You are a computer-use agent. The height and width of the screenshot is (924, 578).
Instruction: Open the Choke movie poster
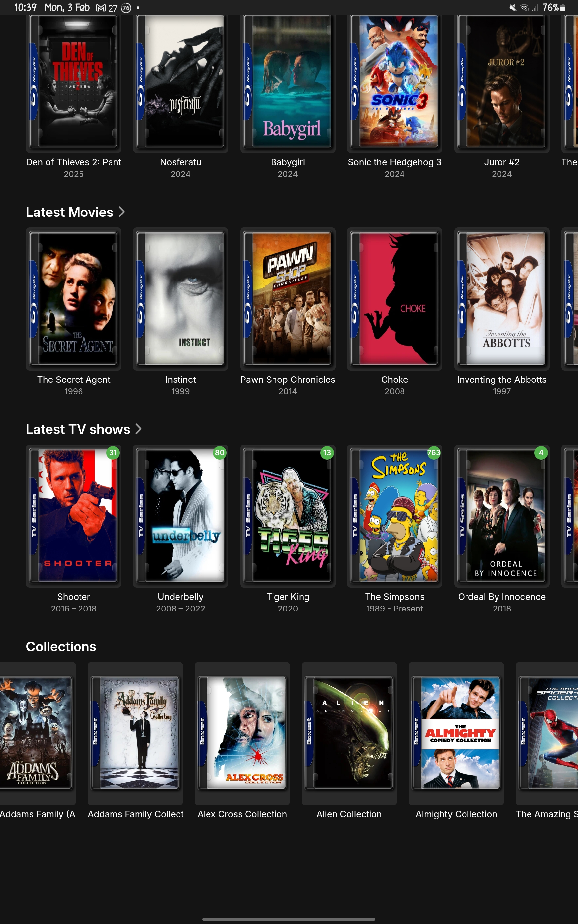tap(395, 299)
